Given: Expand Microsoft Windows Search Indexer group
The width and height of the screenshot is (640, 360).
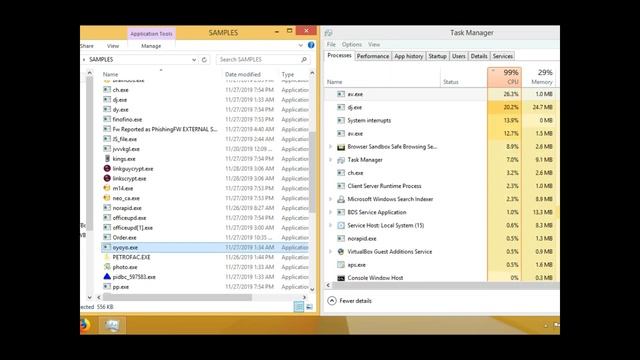Looking at the screenshot, I should click(331, 199).
